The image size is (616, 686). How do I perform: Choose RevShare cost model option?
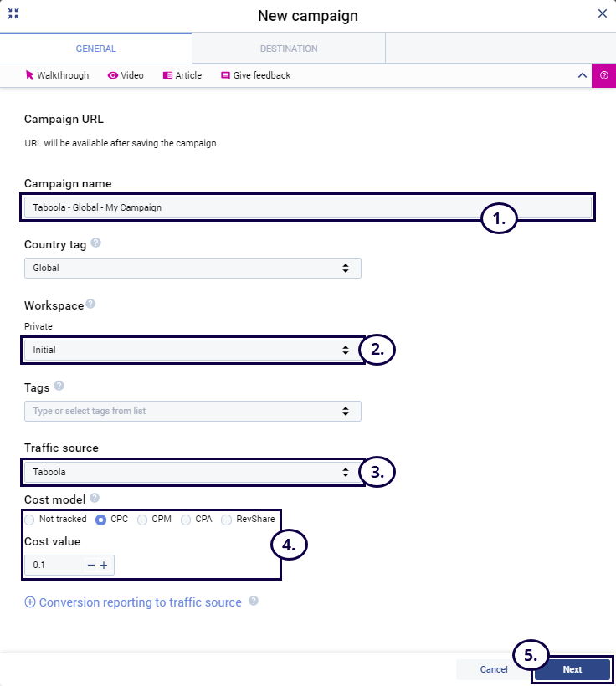pyautogui.click(x=226, y=520)
